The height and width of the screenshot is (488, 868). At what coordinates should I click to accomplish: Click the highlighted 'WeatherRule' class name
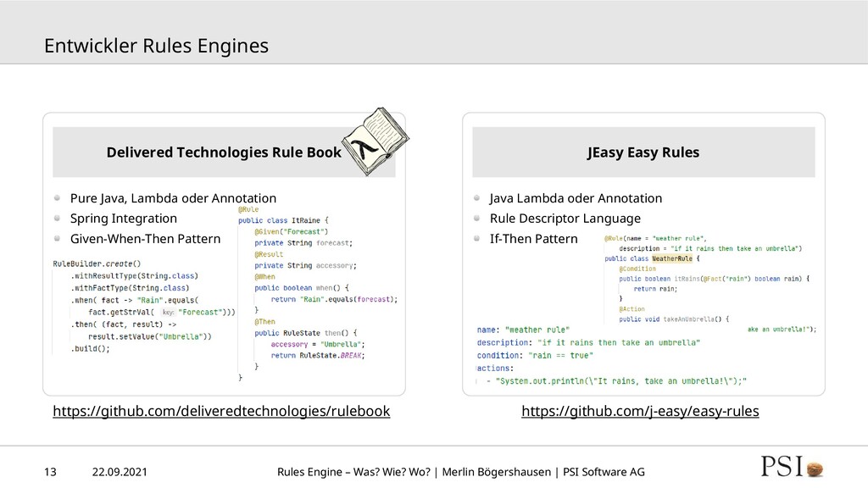coord(672,258)
